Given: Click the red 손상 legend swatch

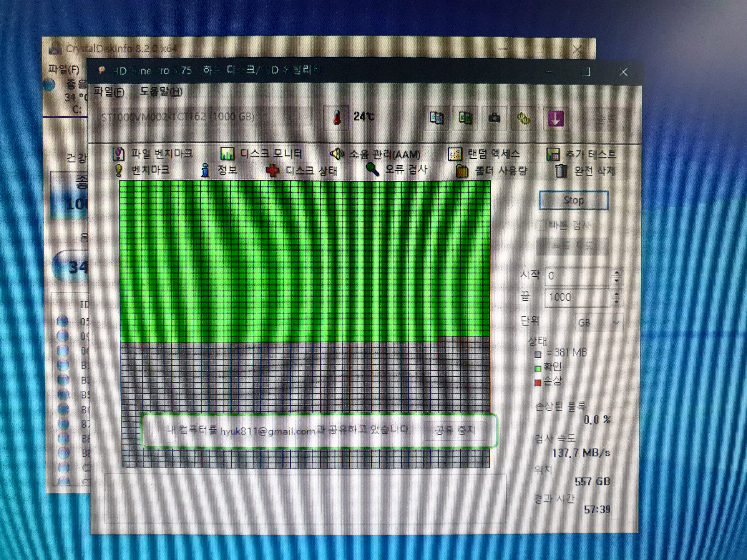Looking at the screenshot, I should tap(538, 382).
